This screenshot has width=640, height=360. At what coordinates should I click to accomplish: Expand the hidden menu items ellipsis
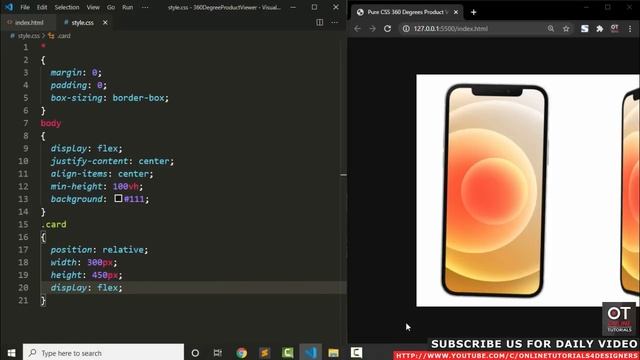145,7
